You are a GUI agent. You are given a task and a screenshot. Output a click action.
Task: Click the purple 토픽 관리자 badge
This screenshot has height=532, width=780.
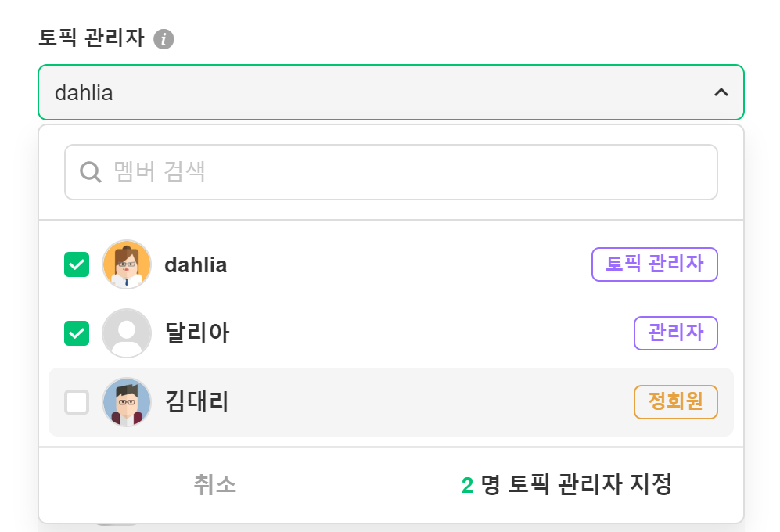click(x=654, y=264)
